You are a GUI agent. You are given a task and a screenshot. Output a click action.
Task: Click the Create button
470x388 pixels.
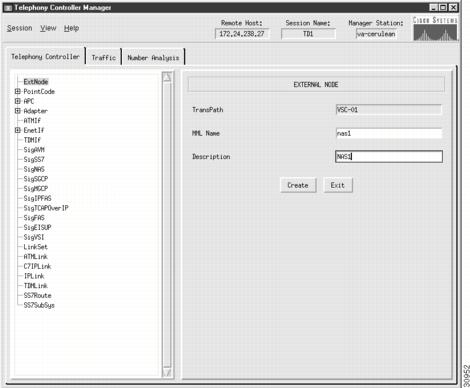(x=298, y=185)
